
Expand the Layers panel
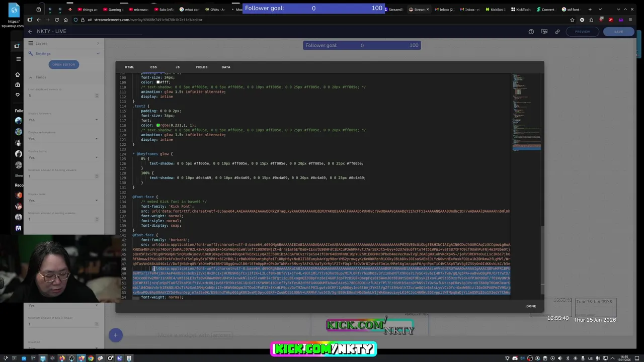64,43
